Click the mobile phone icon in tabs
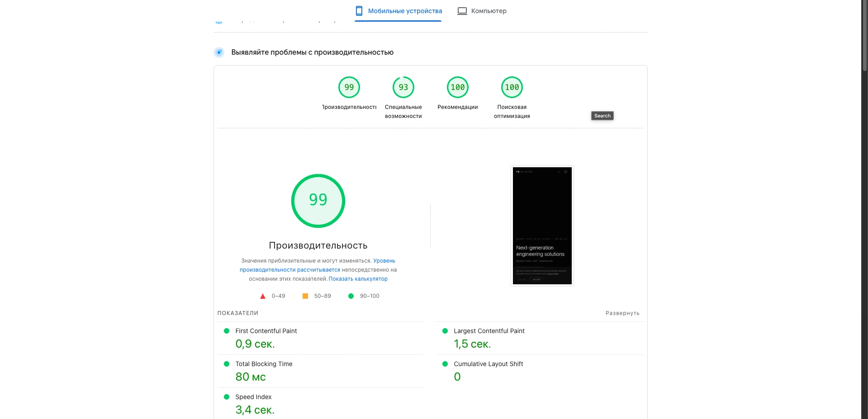The height and width of the screenshot is (419, 868). (x=359, y=11)
